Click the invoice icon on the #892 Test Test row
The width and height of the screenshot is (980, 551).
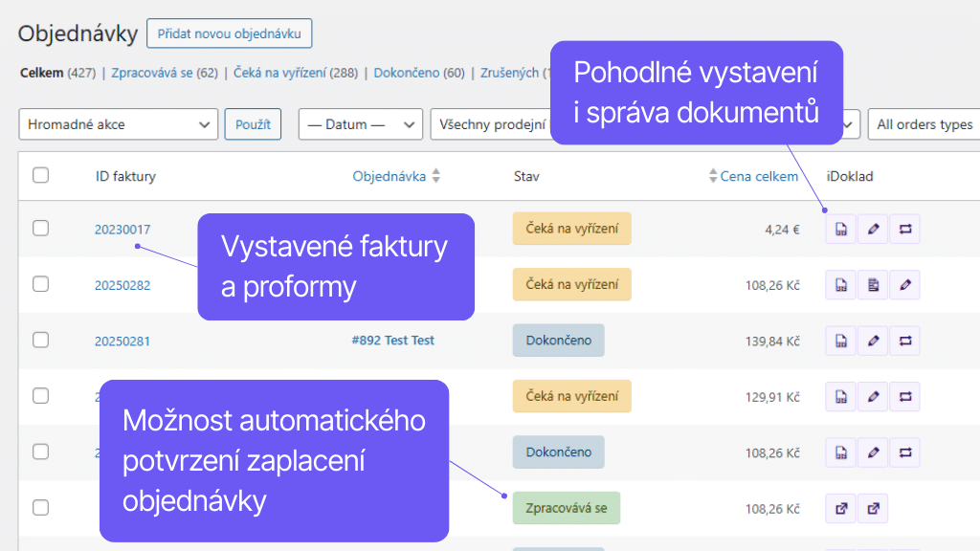tap(840, 340)
